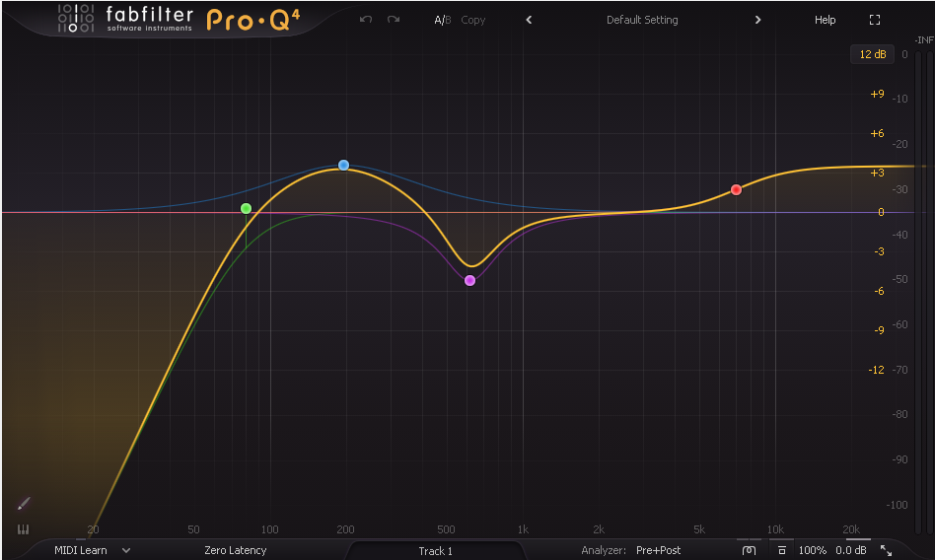Enable MIDI Learn

tap(81, 550)
